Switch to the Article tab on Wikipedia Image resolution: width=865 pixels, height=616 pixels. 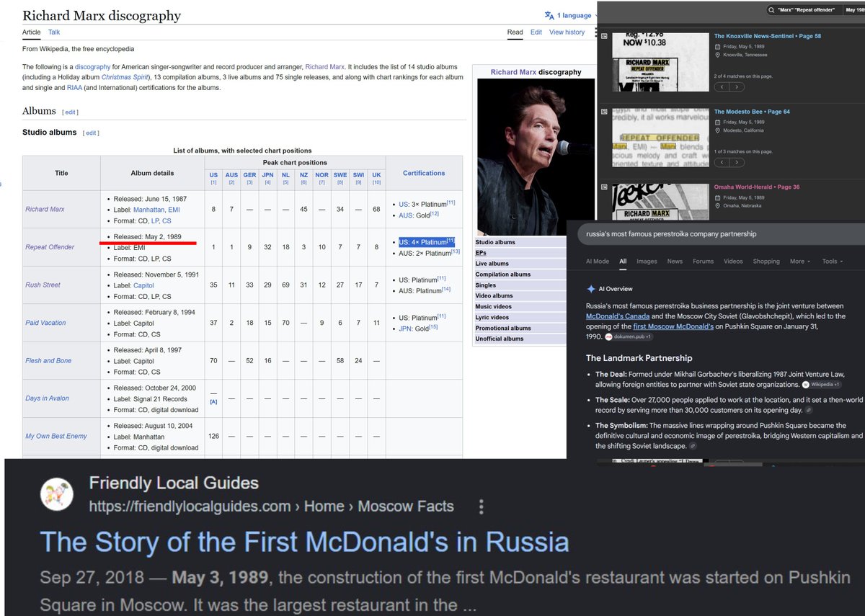(32, 32)
